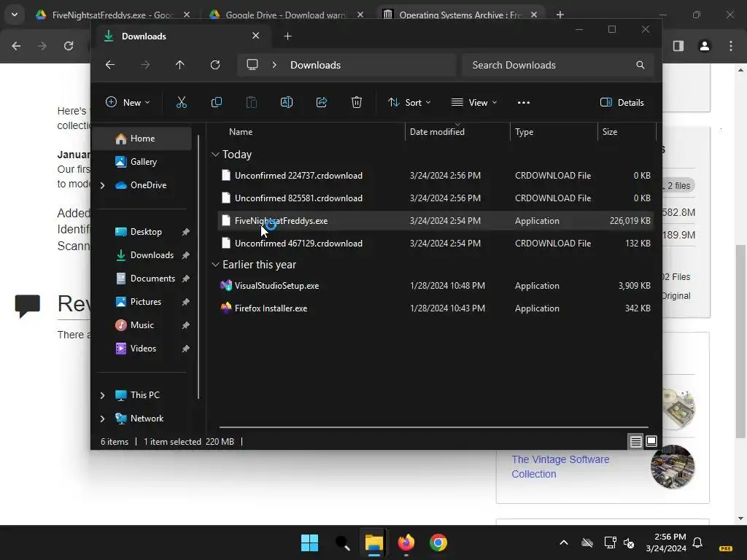This screenshot has width=747, height=560.
Task: Open Chrome tab search dropdown arrow
Action: [x=15, y=15]
